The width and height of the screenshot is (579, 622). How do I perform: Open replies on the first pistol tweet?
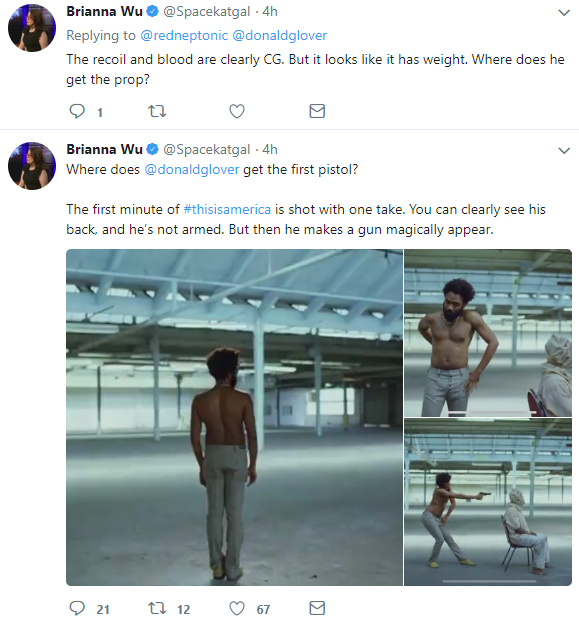click(77, 608)
